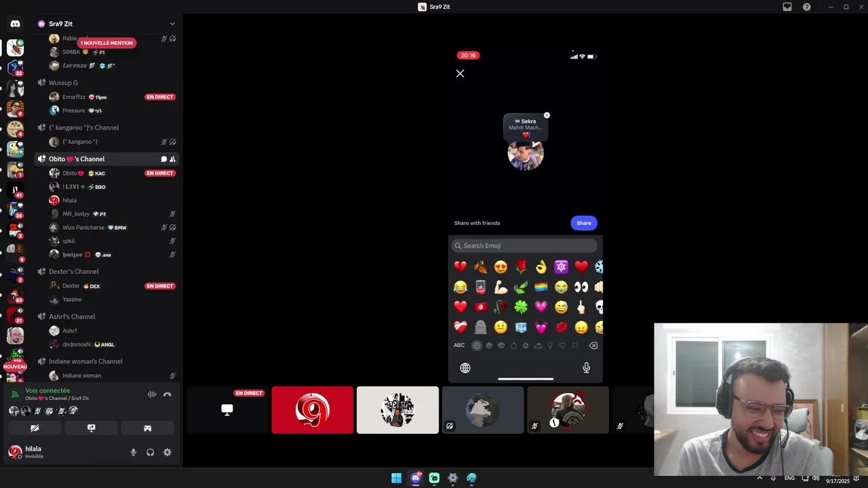Pick the eyes emoji
The image size is (868, 488).
[581, 287]
